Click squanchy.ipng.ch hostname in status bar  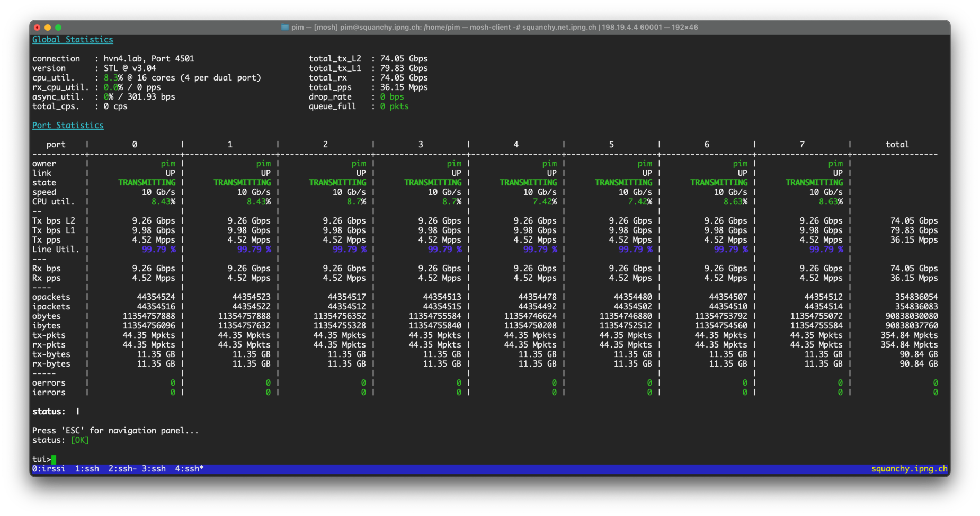point(909,469)
